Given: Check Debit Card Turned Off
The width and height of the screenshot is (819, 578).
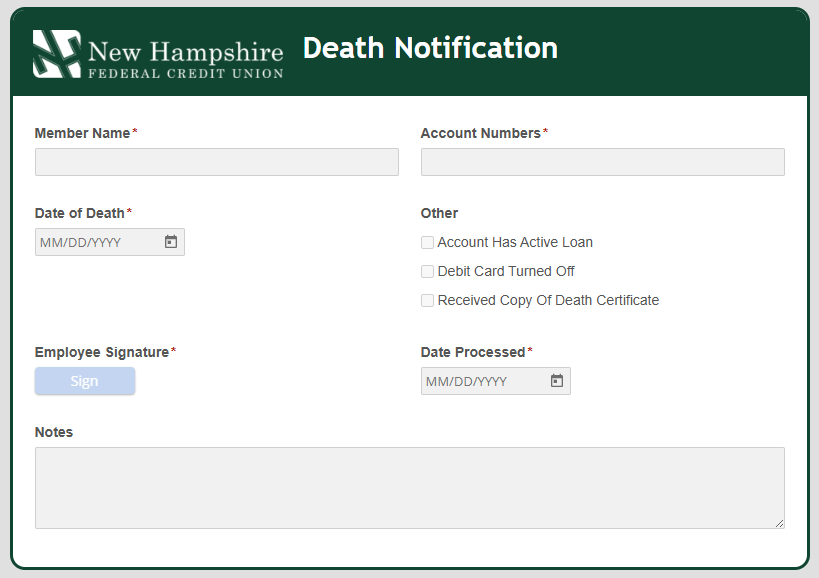Looking at the screenshot, I should [x=427, y=272].
